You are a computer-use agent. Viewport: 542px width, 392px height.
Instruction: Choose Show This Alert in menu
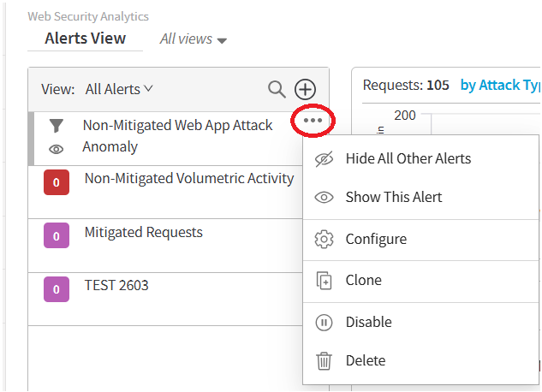pos(393,197)
